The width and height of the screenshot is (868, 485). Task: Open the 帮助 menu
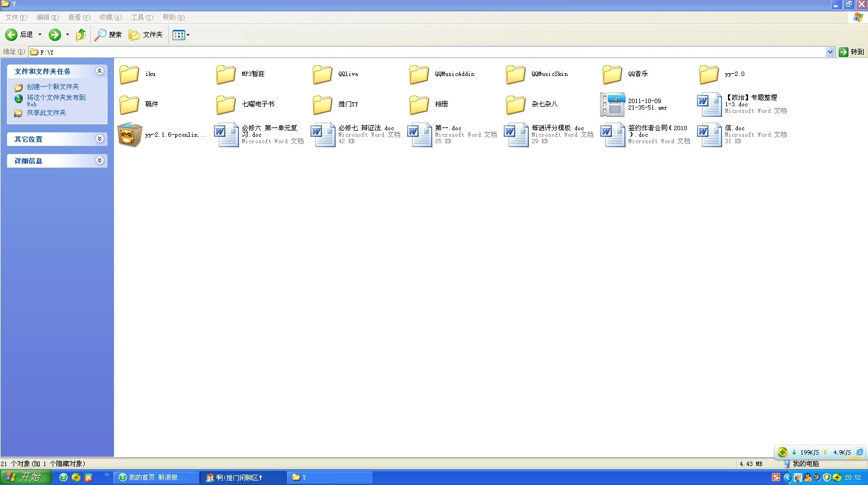click(x=173, y=17)
